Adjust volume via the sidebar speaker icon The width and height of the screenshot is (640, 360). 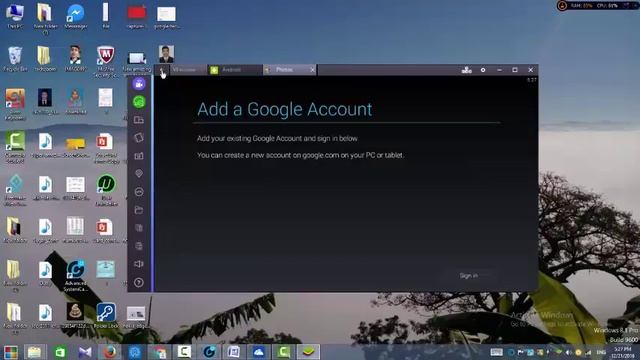[139, 264]
